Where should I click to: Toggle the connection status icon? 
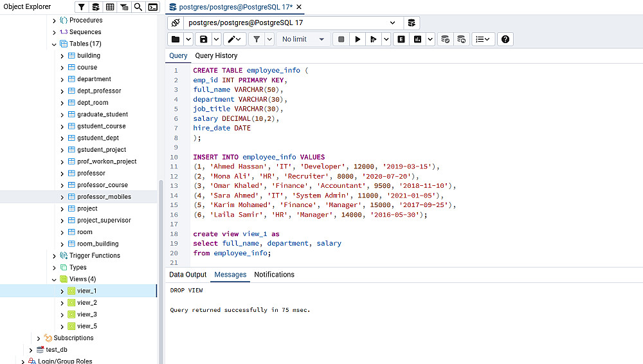(x=176, y=23)
